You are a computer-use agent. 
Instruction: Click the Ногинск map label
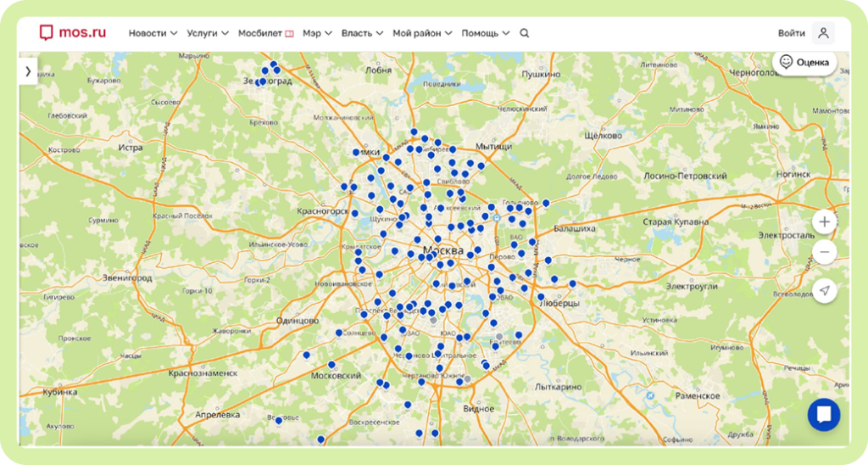click(793, 174)
